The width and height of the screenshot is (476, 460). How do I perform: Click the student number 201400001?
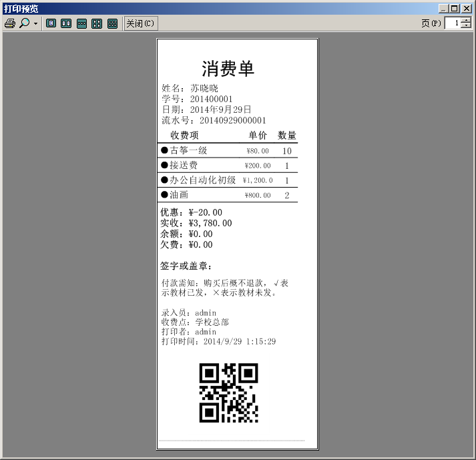211,99
